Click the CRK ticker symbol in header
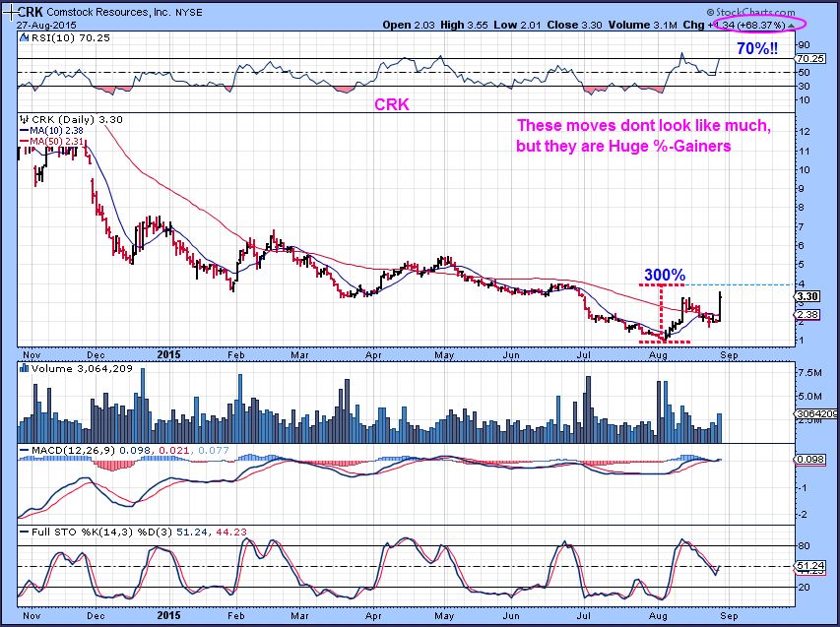The height and width of the screenshot is (627, 840). (x=32, y=12)
